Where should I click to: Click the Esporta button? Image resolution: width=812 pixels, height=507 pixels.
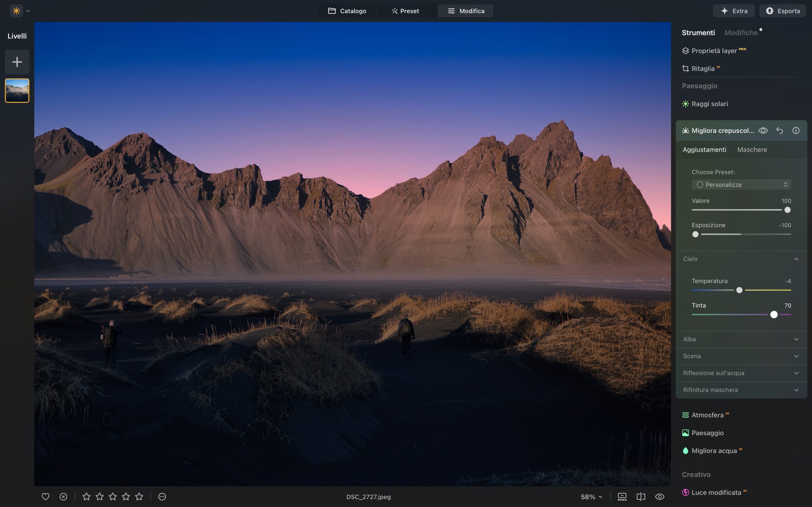click(783, 11)
